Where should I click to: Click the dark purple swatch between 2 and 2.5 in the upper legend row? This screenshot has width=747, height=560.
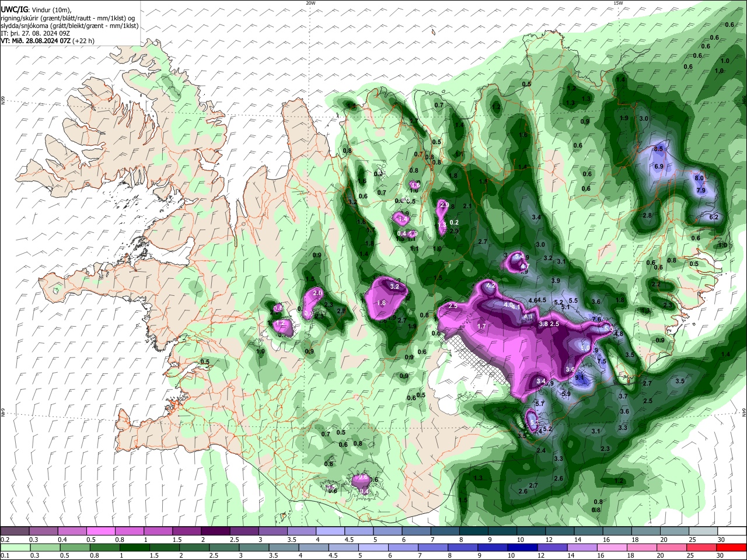click(215, 531)
